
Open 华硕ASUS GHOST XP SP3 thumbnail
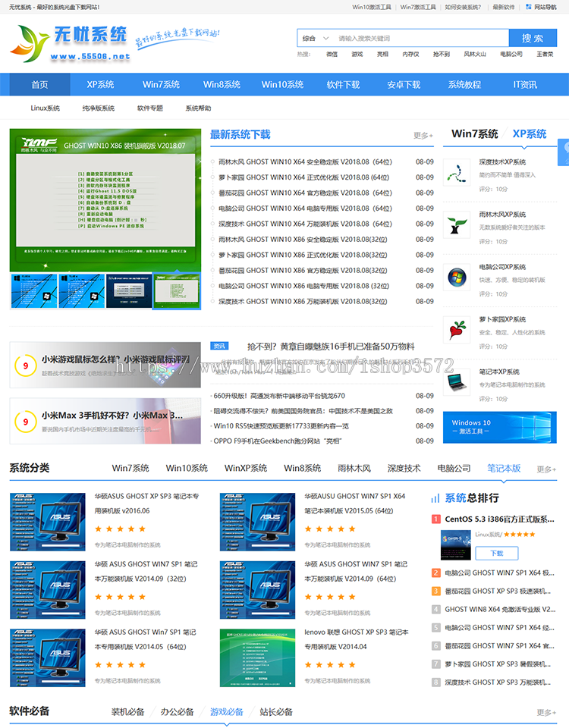coord(48,522)
